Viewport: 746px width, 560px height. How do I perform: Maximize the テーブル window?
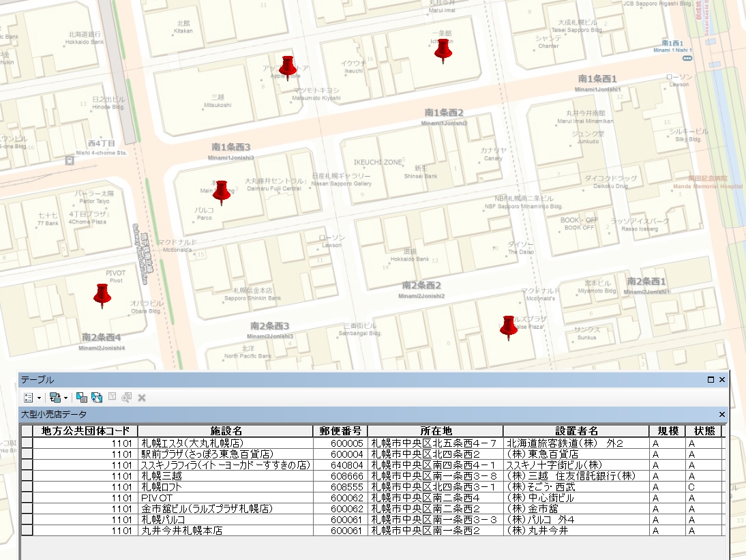pos(711,380)
